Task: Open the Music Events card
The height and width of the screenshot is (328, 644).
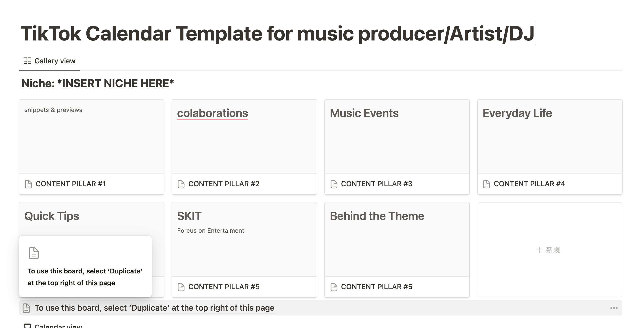Action: click(397, 140)
